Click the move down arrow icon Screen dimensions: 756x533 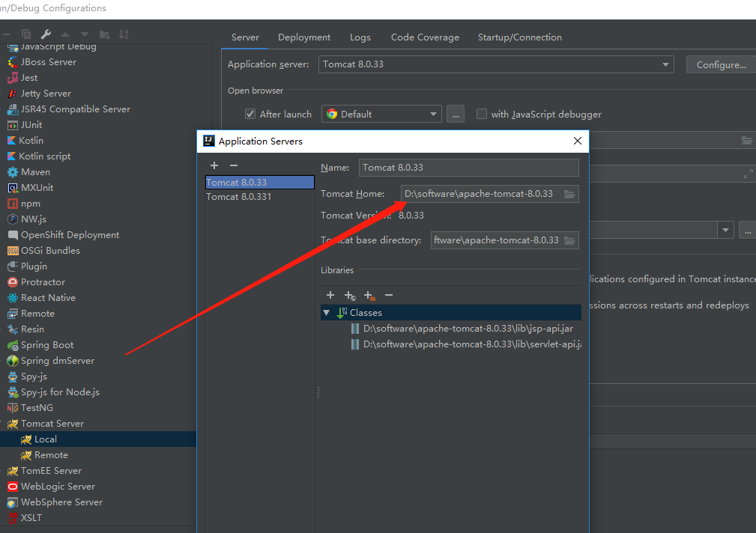85,34
